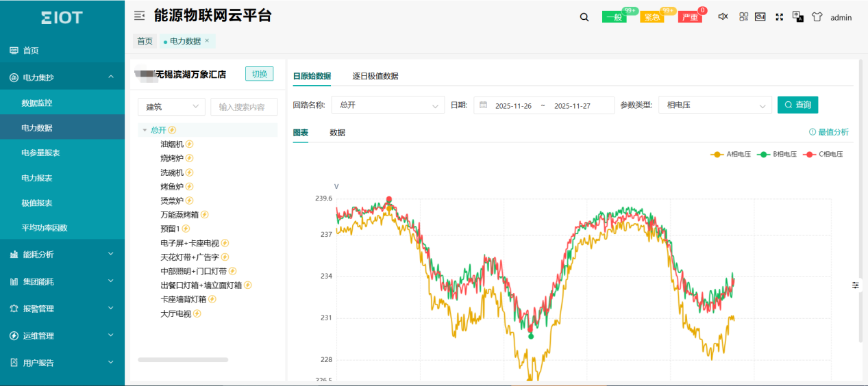Image resolution: width=868 pixels, height=386 pixels.
Task: Click the 切换 store switch button
Action: (259, 74)
